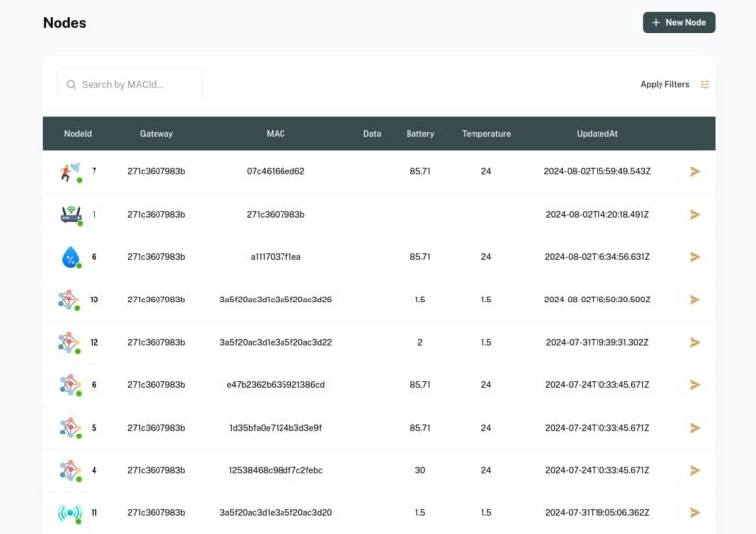Select MAC address a1117037f1ea

(x=276, y=257)
